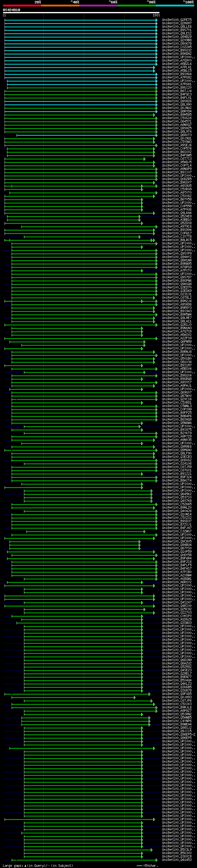
Task: Open hit UniRef100_B9S7Y1
Action: point(177,30)
